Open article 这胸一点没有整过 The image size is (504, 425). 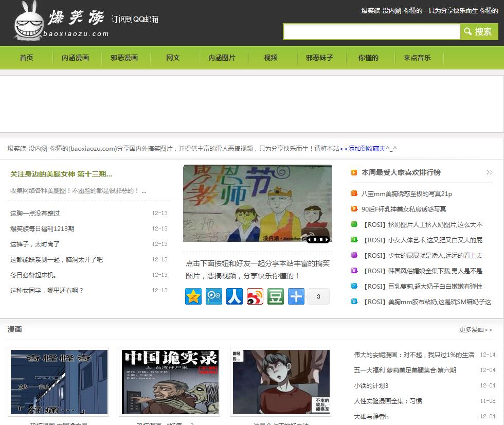35,213
